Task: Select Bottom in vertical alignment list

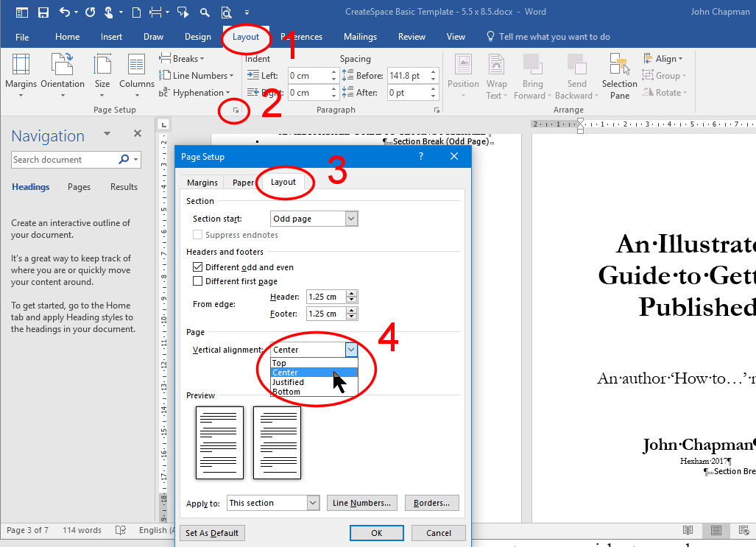Action: pyautogui.click(x=286, y=392)
